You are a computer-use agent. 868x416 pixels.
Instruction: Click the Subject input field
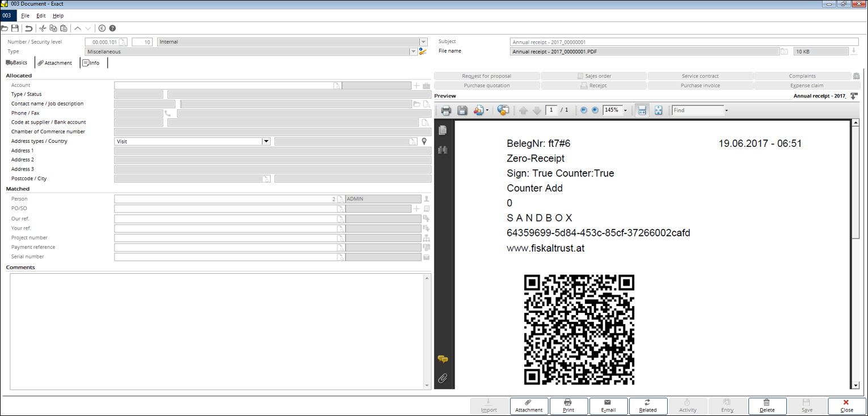tap(684, 42)
